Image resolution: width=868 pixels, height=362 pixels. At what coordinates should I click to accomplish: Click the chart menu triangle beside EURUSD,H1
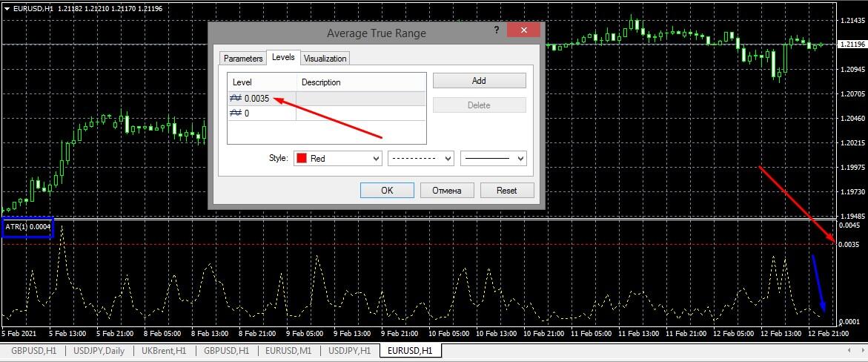pyautogui.click(x=7, y=7)
